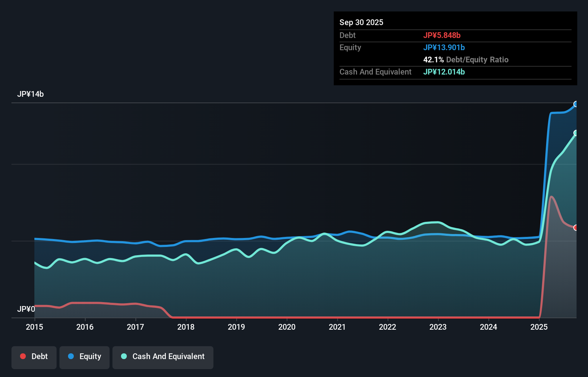Toggle the Debt series visibility

click(34, 357)
